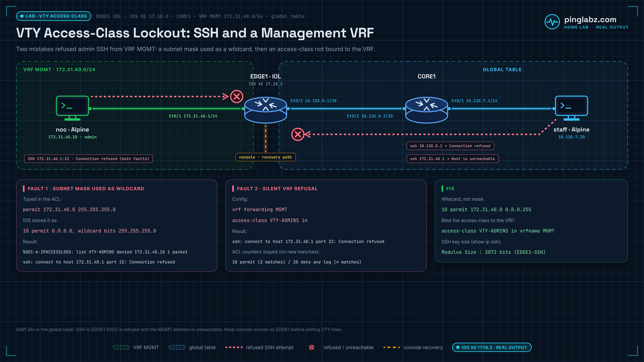This screenshot has height=362, width=644.
Task: Click the FAULT 1 · SUBNET MASK USED AS WILDCARD heading
Action: (x=86, y=189)
